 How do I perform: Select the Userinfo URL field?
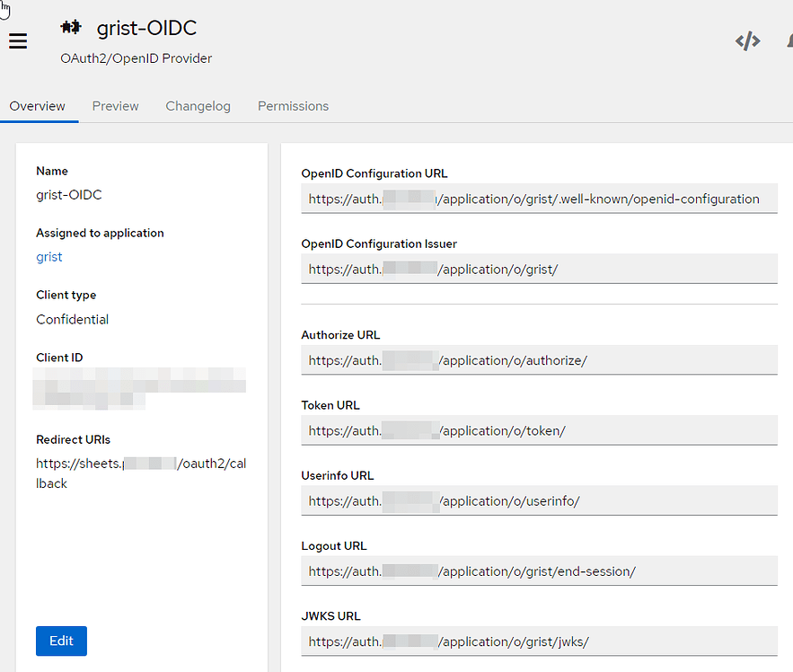539,500
